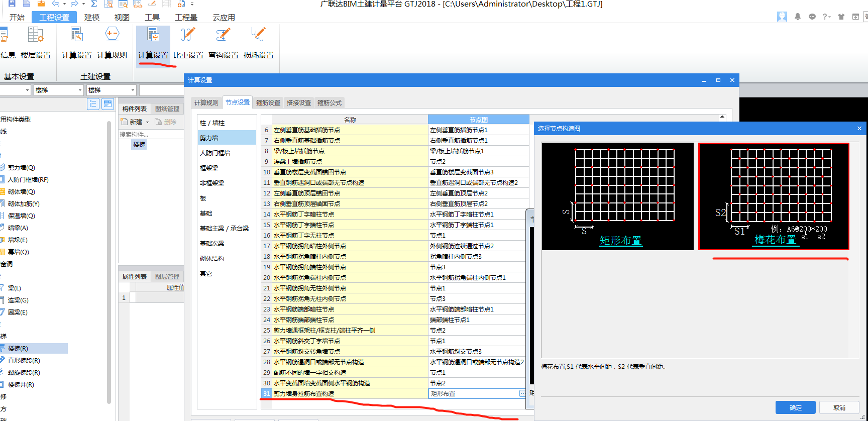Open quick access customize dropdown arrow
Viewport: 868px width, 421px height.
[192, 4]
